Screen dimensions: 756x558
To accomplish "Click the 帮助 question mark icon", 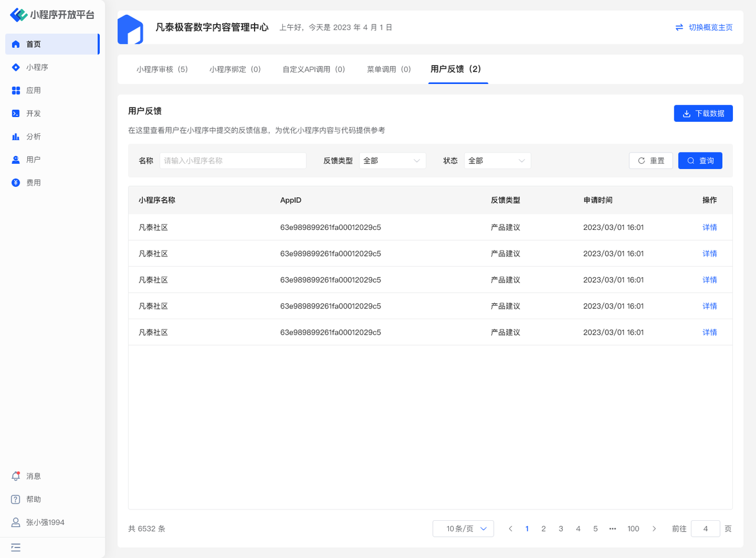I will point(16,499).
